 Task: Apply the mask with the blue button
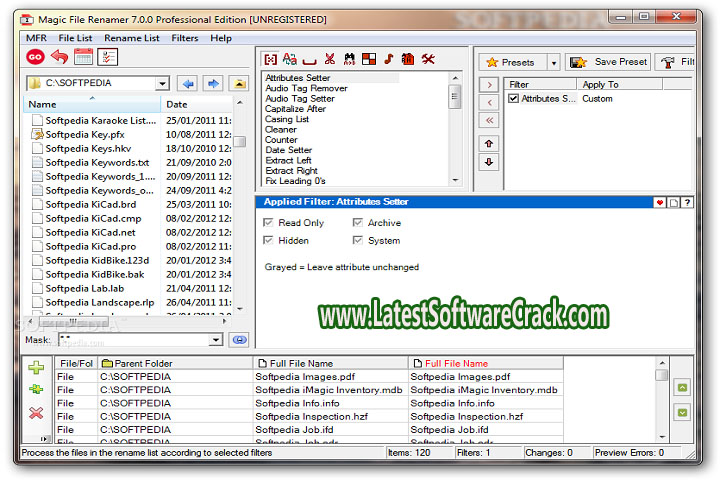pos(239,340)
